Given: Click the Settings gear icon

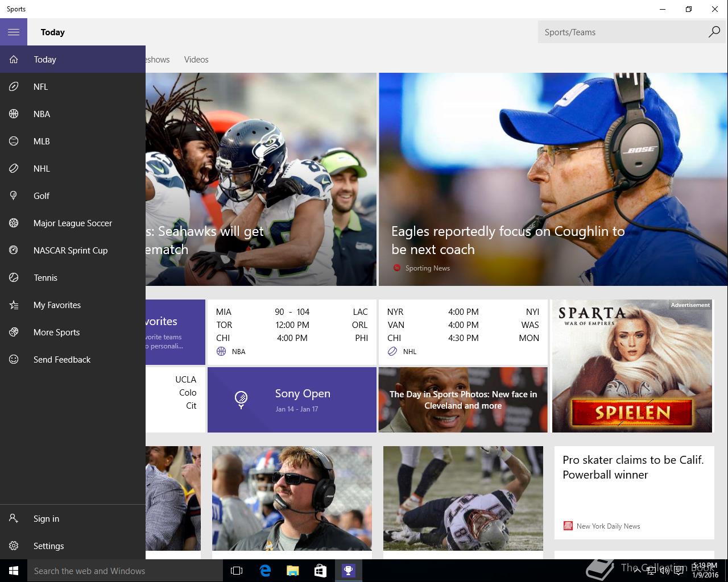Looking at the screenshot, I should pos(14,546).
